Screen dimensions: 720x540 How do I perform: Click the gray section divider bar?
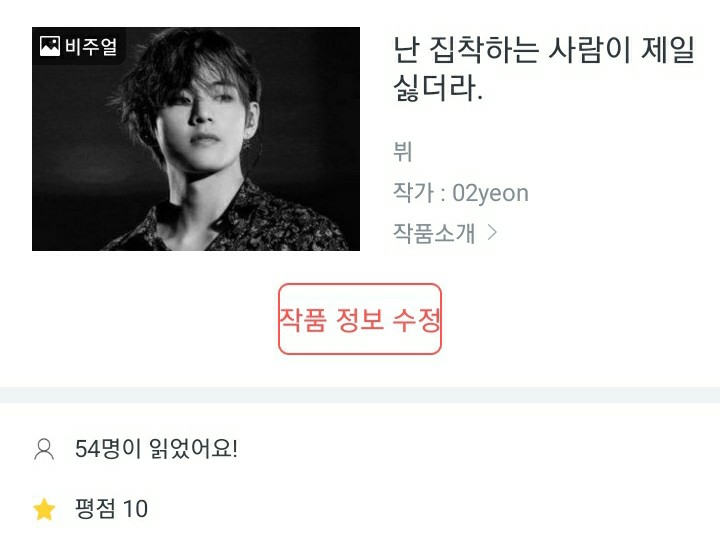360,395
